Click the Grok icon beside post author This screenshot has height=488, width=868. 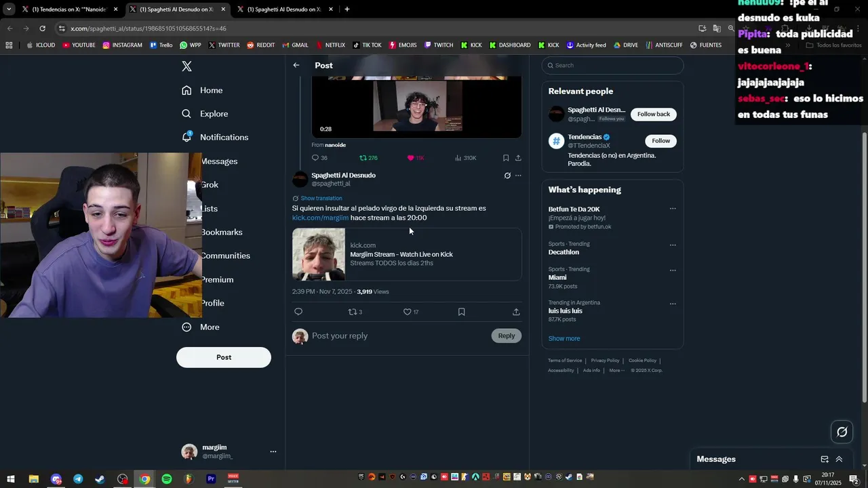(507, 176)
